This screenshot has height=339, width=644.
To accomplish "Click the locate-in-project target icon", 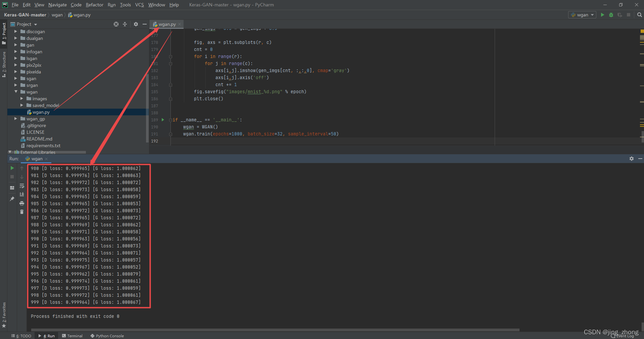I will [116, 24].
